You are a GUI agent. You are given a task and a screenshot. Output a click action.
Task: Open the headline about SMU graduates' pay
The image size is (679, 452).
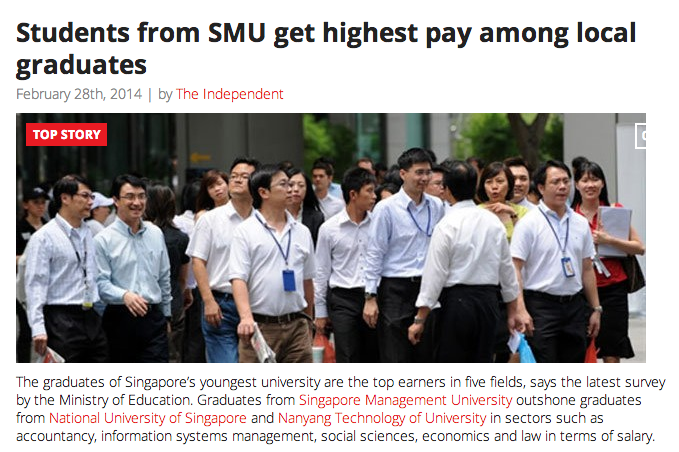tap(326, 48)
